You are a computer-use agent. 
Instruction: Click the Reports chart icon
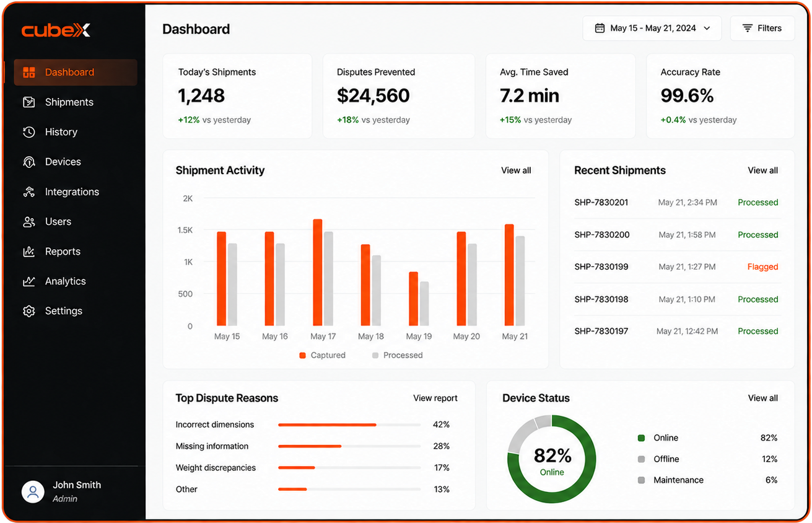click(x=29, y=252)
